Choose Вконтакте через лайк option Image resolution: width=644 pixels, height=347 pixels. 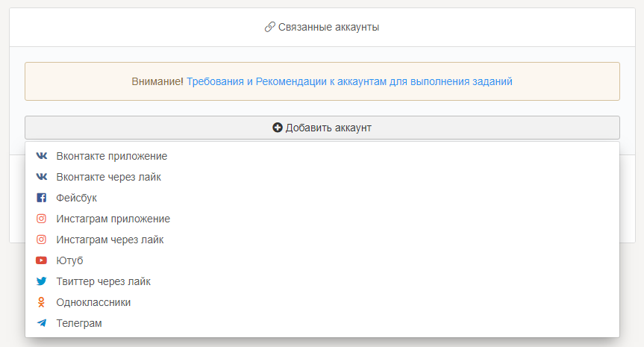[108, 178]
